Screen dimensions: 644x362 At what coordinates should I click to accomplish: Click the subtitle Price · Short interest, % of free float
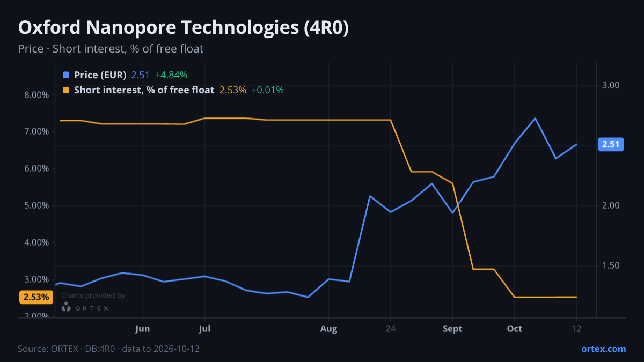pyautogui.click(x=111, y=49)
